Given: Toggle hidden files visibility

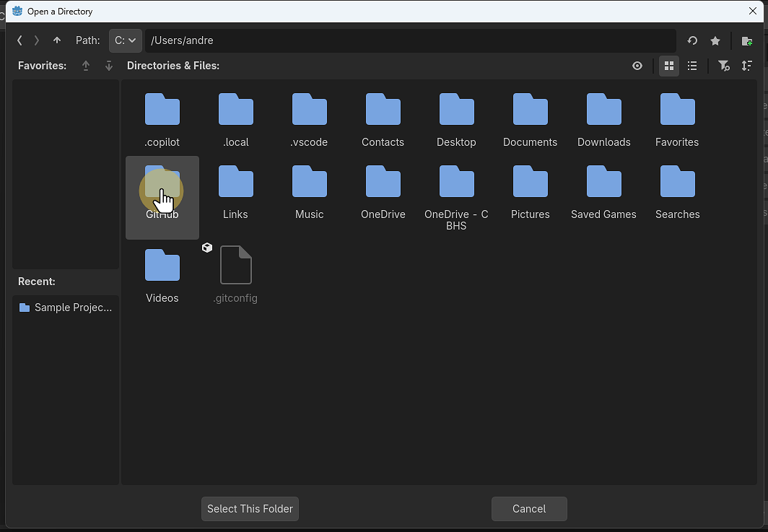Looking at the screenshot, I should coord(637,66).
